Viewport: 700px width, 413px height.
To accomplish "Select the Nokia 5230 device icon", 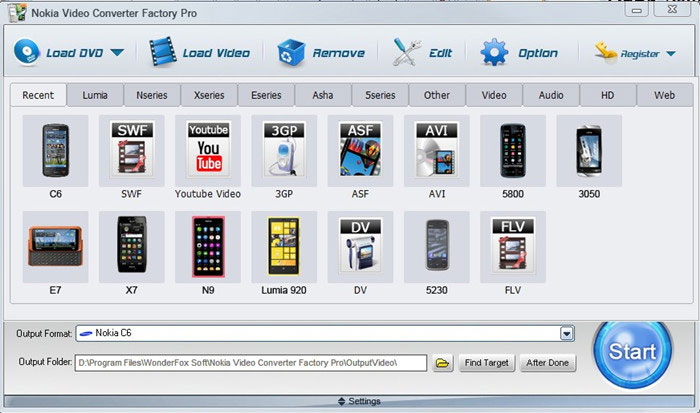I will click(437, 247).
